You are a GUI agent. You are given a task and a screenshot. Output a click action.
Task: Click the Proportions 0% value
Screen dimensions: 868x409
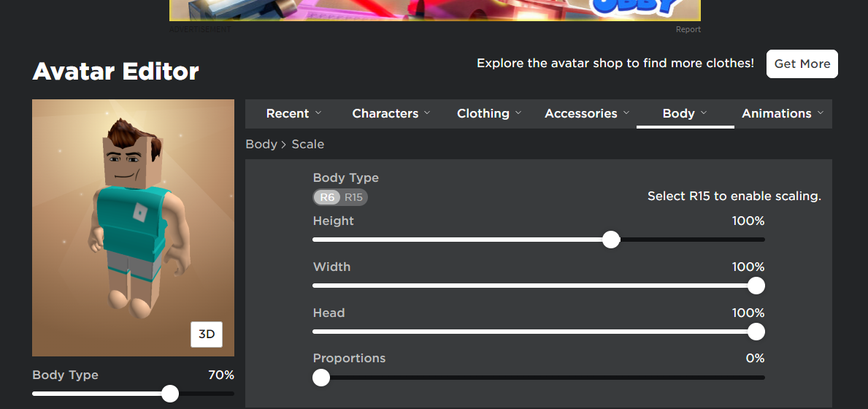[x=755, y=358]
